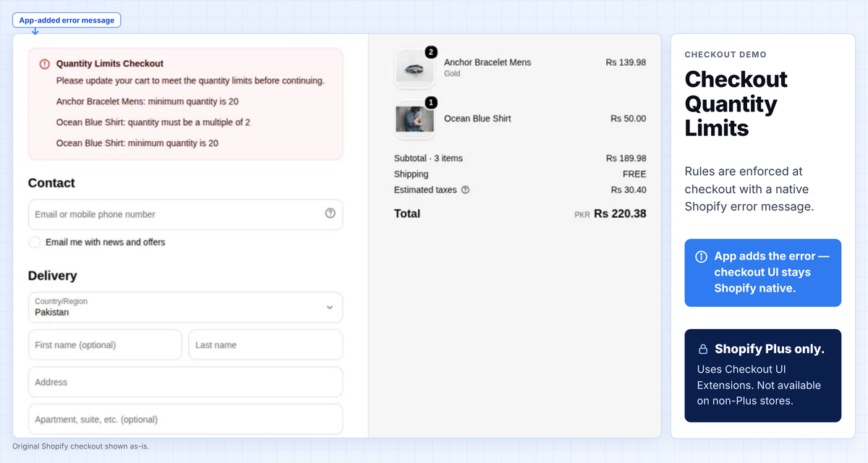Click the 'Please update your cart' message

click(190, 80)
